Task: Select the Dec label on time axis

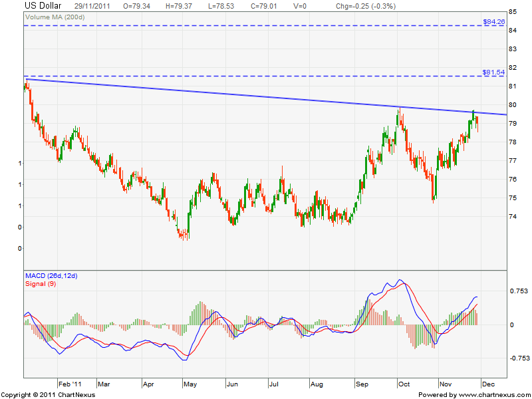Action: pos(487,384)
